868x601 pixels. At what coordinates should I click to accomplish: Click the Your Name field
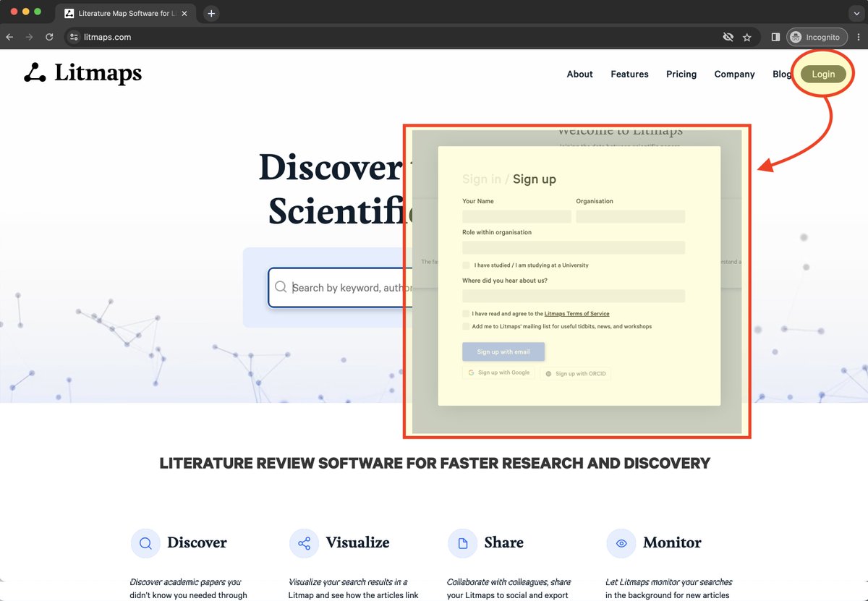tap(516, 216)
